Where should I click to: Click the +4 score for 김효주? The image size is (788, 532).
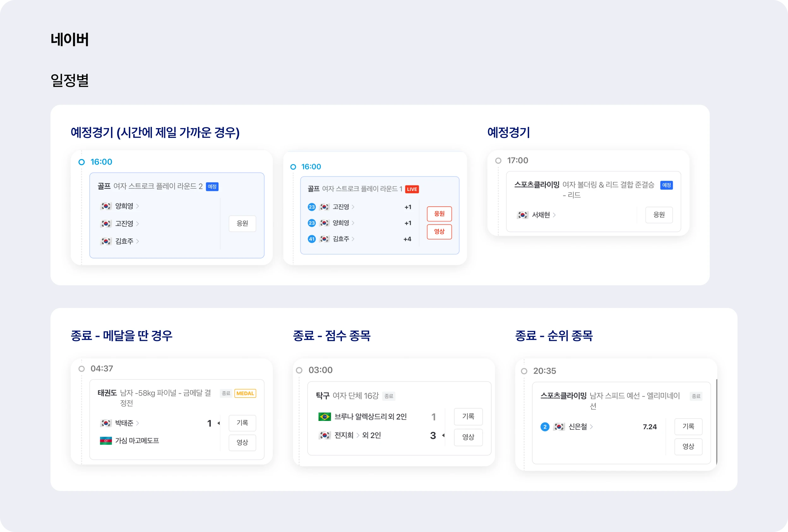(407, 239)
